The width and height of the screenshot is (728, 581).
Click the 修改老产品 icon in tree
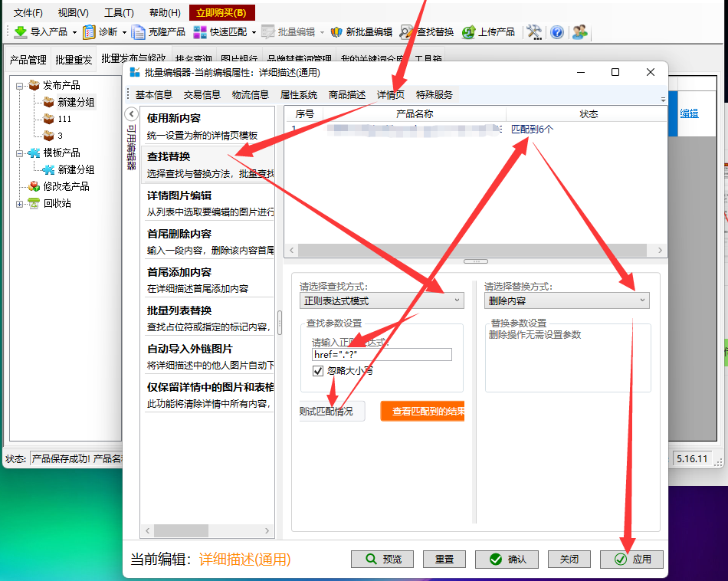(34, 186)
